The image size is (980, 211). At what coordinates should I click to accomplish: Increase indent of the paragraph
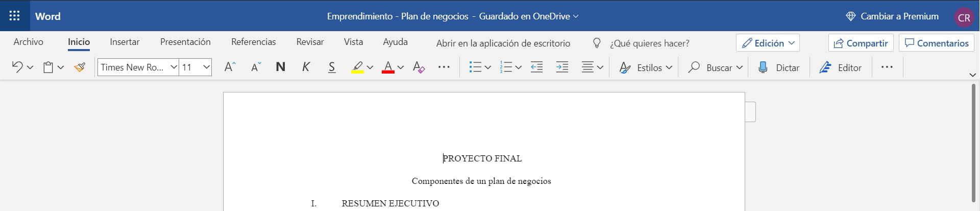562,67
